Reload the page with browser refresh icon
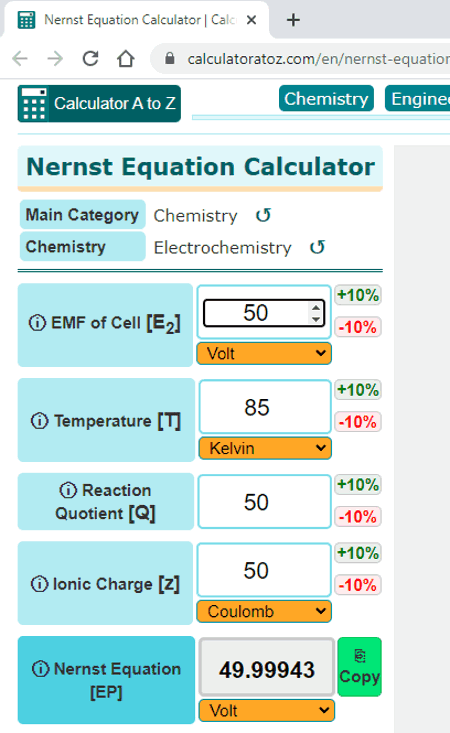450x733 pixels. pos(90,58)
